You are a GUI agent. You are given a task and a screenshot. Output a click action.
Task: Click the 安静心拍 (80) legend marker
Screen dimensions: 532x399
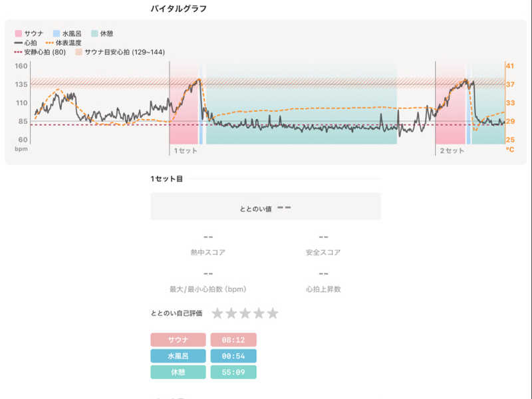click(19, 53)
